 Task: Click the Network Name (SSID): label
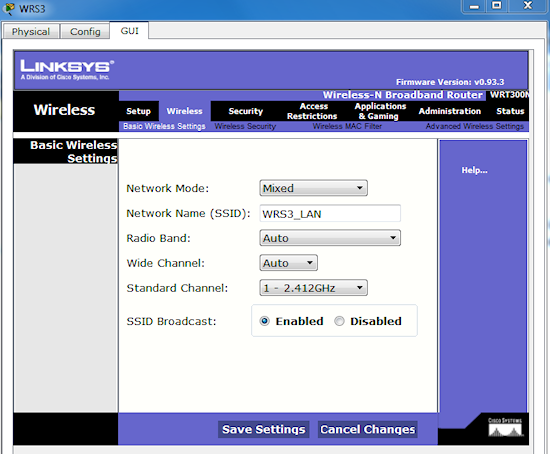tap(188, 213)
